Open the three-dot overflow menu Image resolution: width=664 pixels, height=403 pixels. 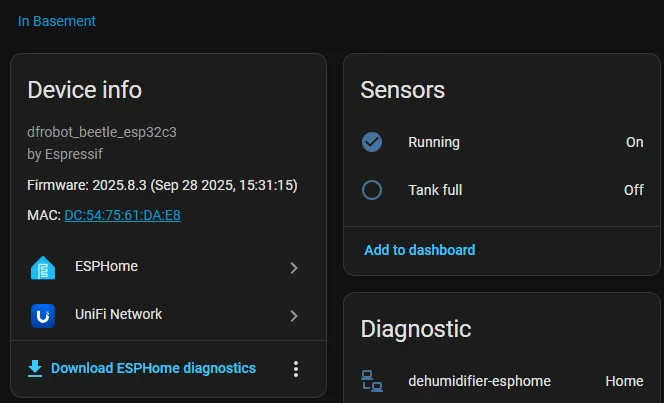(295, 369)
